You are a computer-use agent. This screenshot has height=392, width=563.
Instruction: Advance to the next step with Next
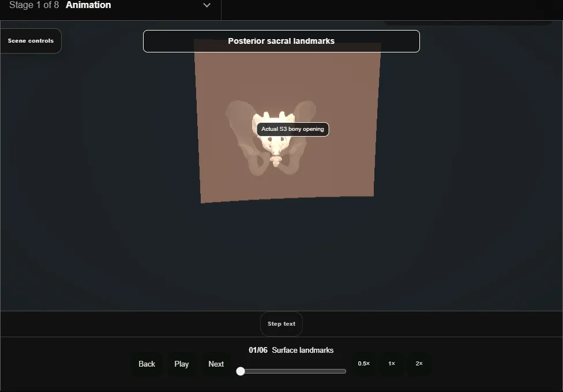[x=216, y=364]
